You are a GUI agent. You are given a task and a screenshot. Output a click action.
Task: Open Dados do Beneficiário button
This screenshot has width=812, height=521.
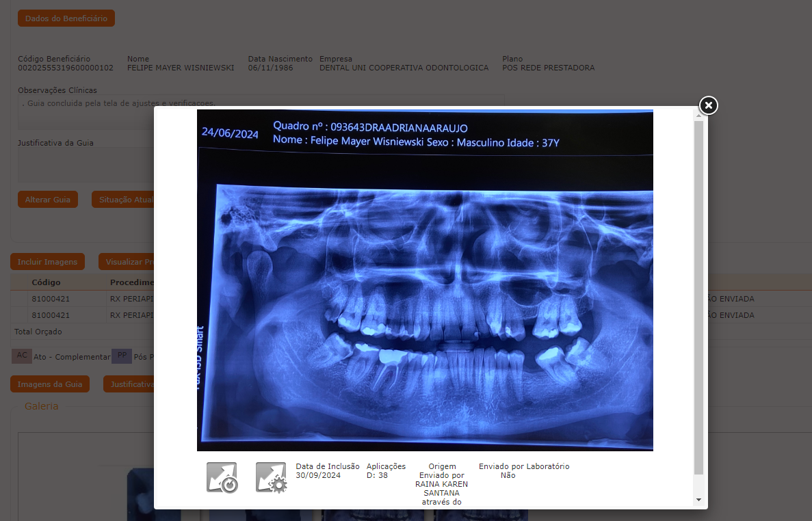66,18
